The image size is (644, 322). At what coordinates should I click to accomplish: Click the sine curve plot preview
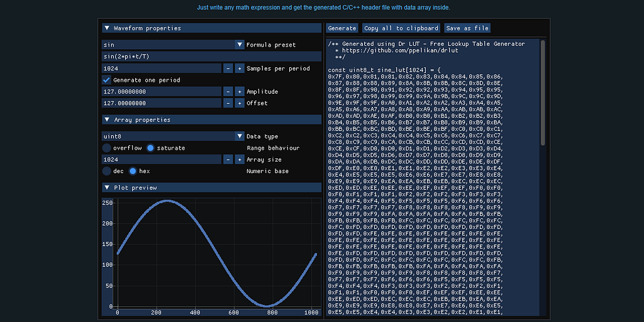[217, 253]
